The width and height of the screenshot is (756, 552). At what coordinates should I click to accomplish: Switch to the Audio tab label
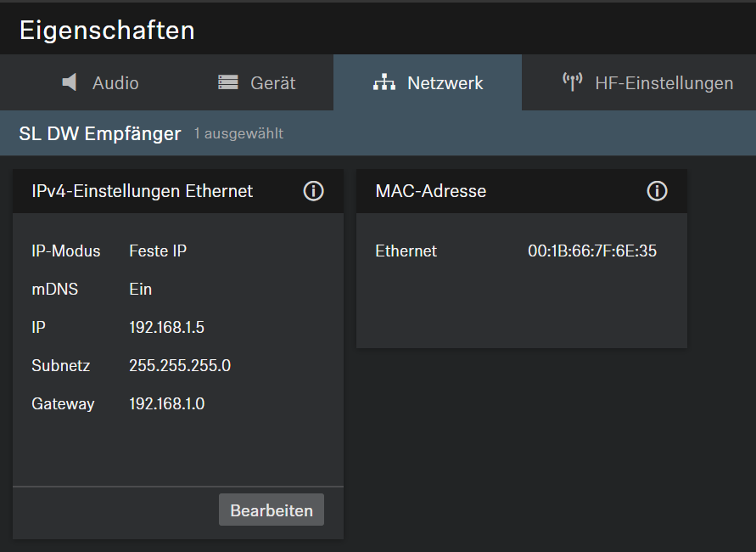click(115, 83)
